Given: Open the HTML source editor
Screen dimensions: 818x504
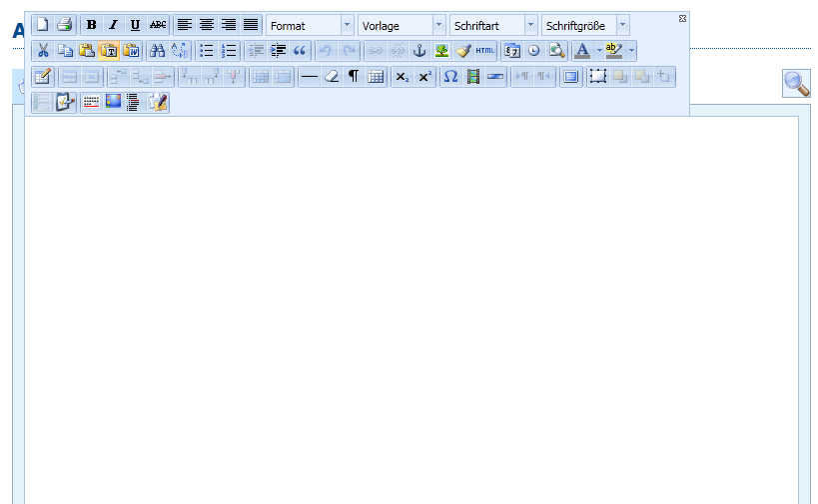Looking at the screenshot, I should [485, 51].
